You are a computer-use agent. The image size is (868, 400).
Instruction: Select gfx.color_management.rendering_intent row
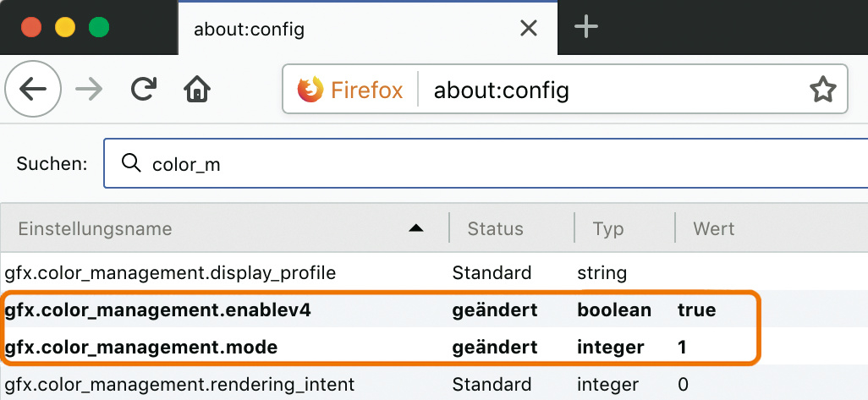[x=179, y=385]
